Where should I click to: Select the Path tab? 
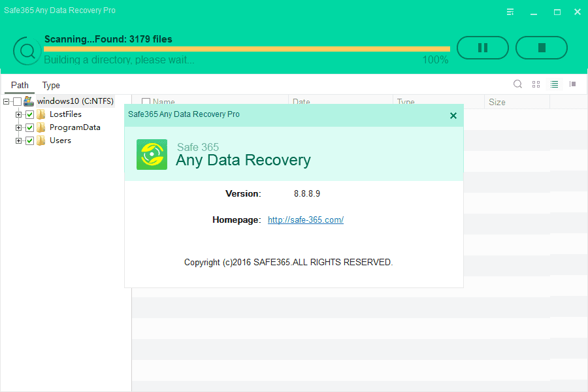[x=20, y=85]
